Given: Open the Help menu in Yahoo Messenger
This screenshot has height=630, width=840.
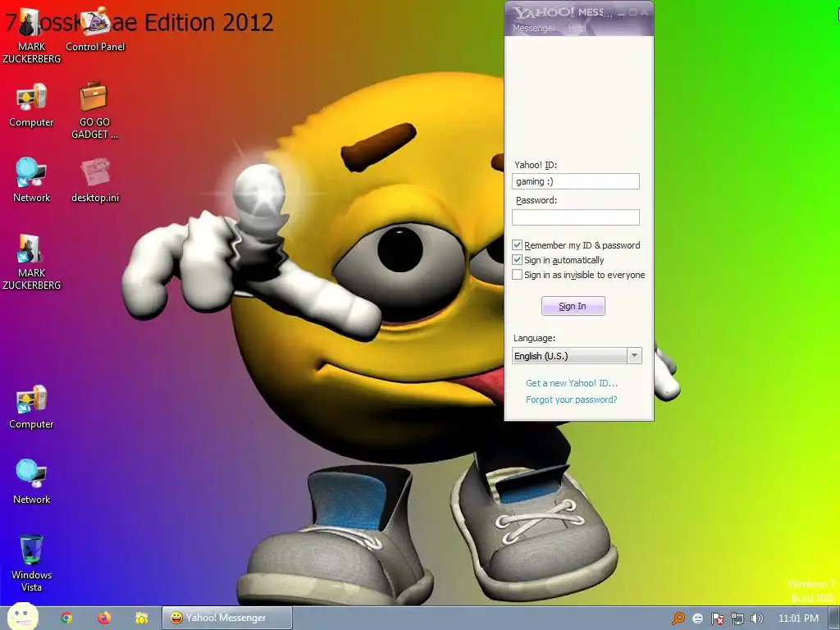Looking at the screenshot, I should tap(577, 28).
